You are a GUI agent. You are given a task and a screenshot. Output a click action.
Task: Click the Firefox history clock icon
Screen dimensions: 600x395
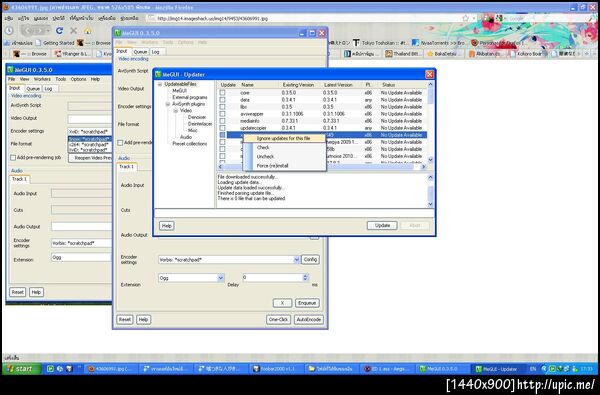(x=9, y=31)
